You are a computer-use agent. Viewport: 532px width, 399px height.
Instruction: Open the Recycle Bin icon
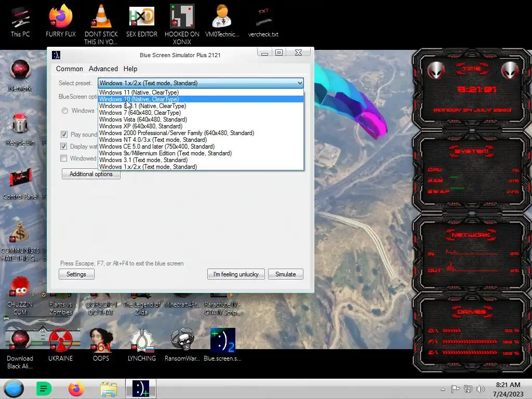[x=20, y=129]
